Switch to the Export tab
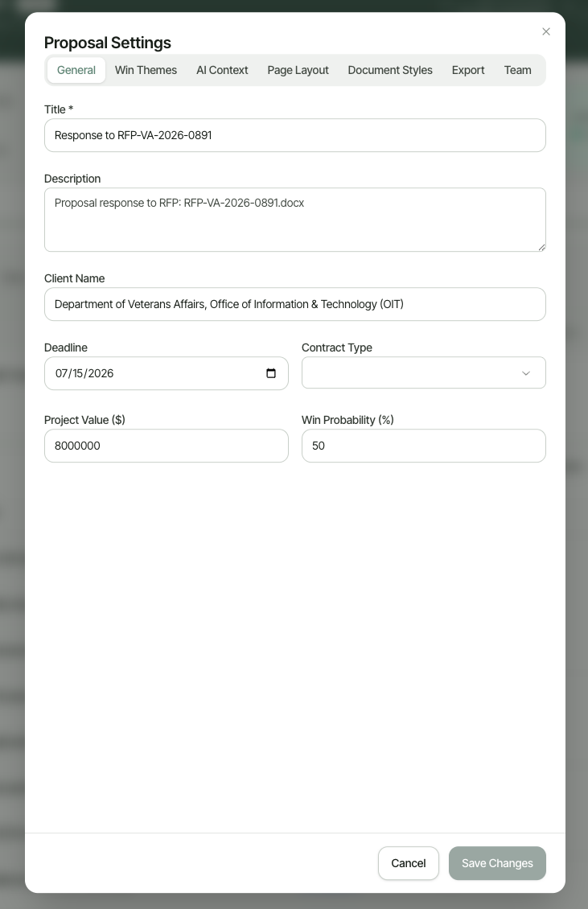The image size is (588, 909). [x=468, y=70]
